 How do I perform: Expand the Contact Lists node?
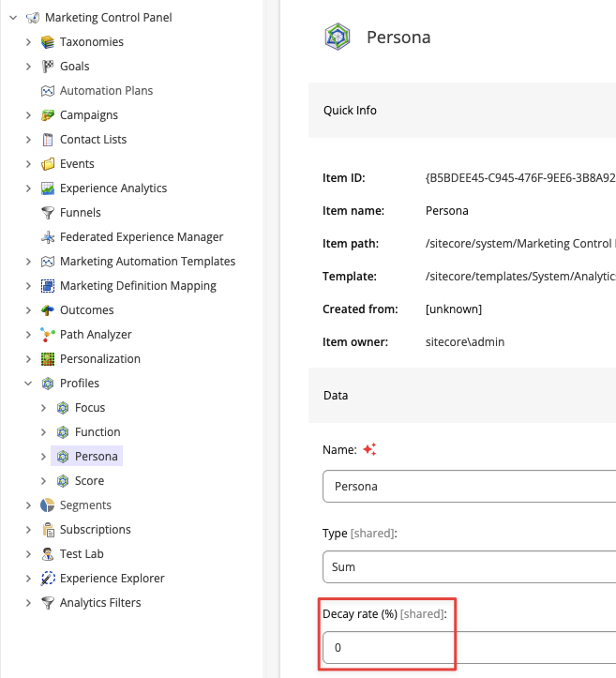coord(28,140)
